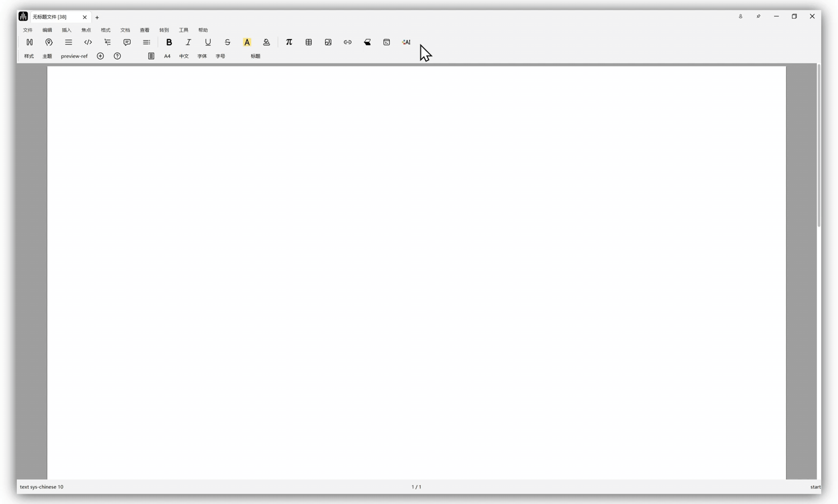Open the A4 page size dropdown
838x504 pixels.
(x=167, y=56)
